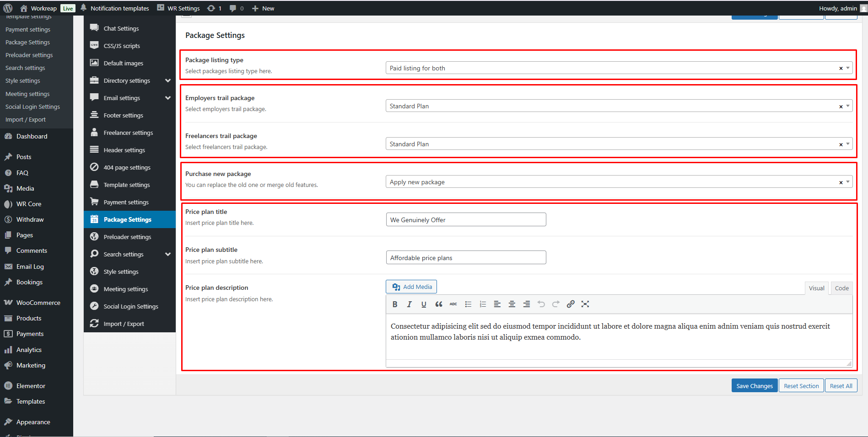Insert a bulleted list
The height and width of the screenshot is (437, 868).
pos(468,304)
